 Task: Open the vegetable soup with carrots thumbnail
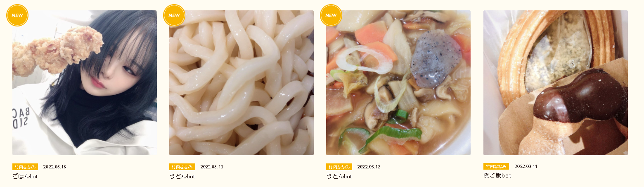click(398, 83)
